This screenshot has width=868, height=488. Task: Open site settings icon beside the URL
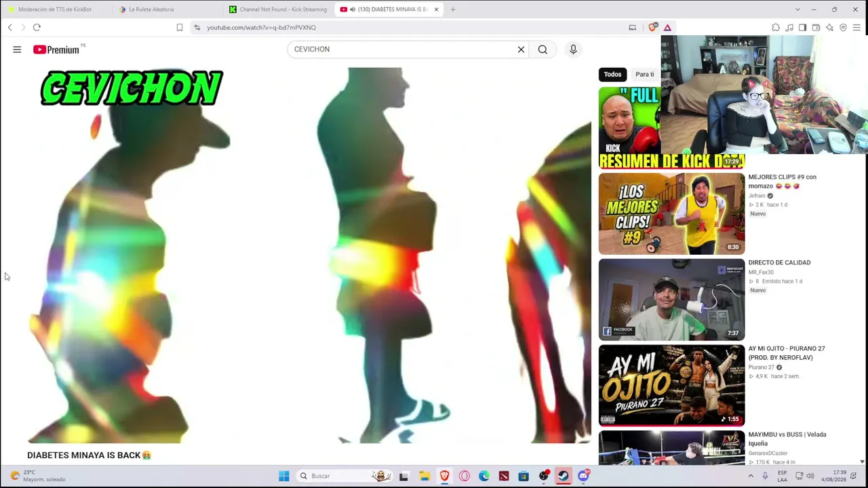coord(197,28)
